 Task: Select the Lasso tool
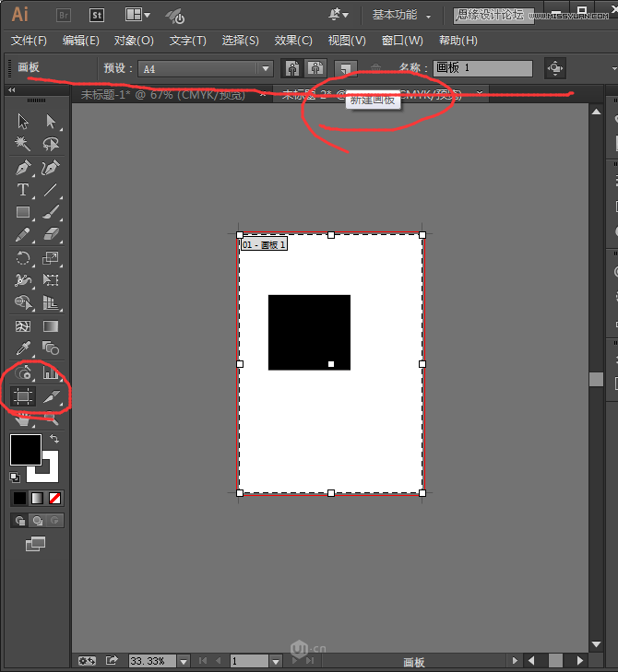click(51, 144)
